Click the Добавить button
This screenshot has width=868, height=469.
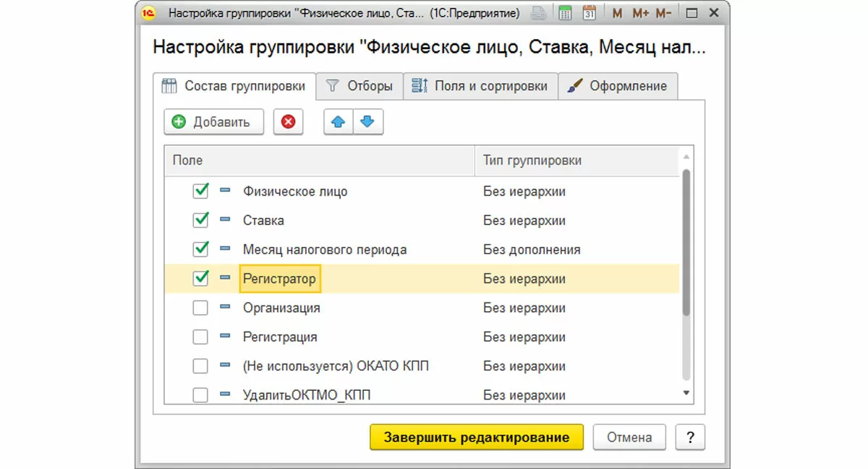213,122
